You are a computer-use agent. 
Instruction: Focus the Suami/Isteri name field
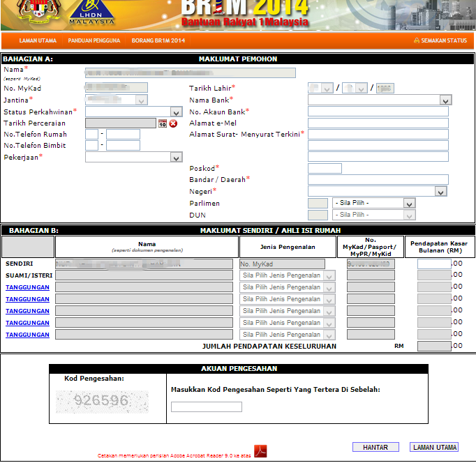(144, 275)
